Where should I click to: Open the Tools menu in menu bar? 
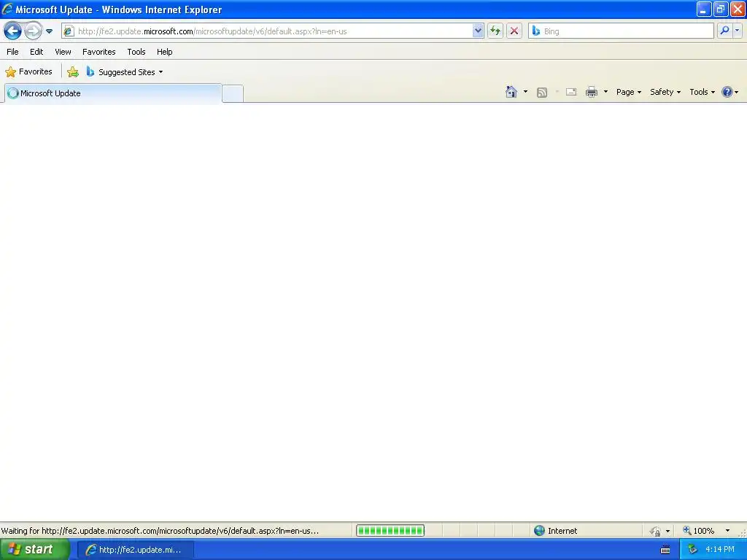pos(136,52)
